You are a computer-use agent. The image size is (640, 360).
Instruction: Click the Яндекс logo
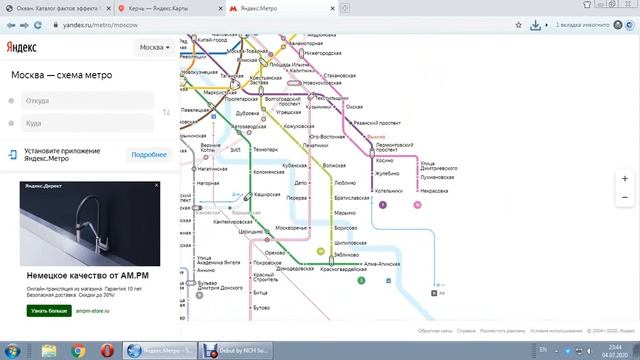[x=22, y=47]
